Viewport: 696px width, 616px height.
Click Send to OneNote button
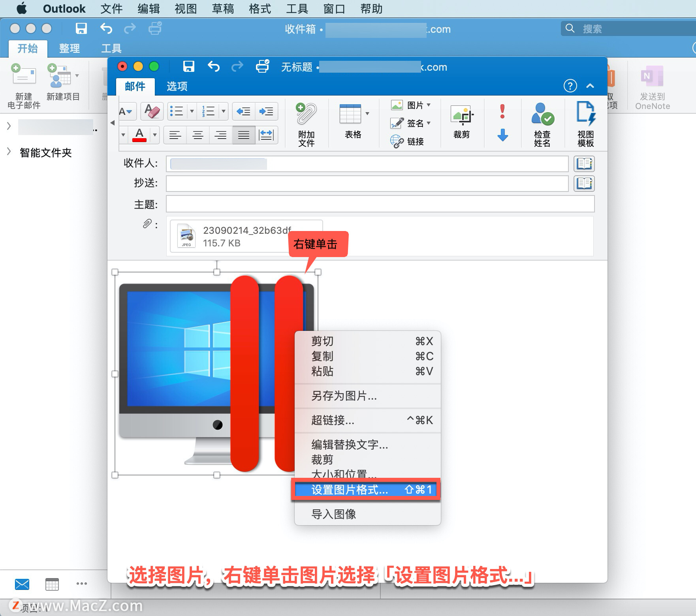tap(653, 88)
